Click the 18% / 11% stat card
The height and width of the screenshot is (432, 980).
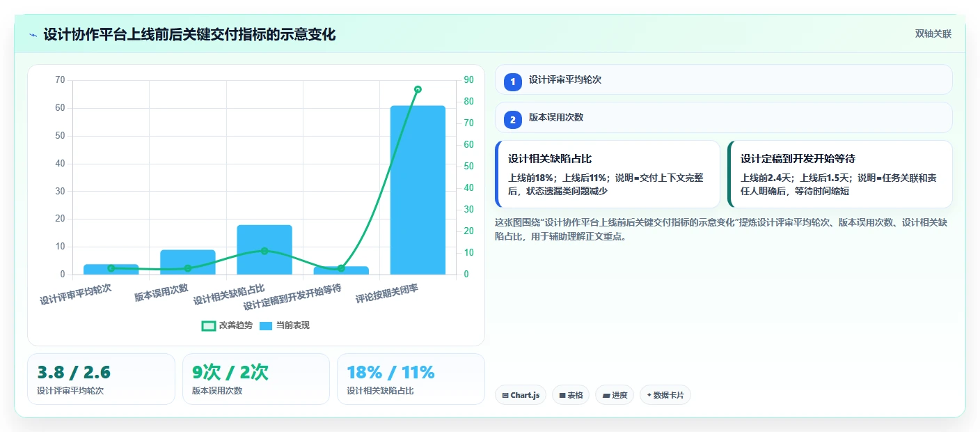(411, 379)
